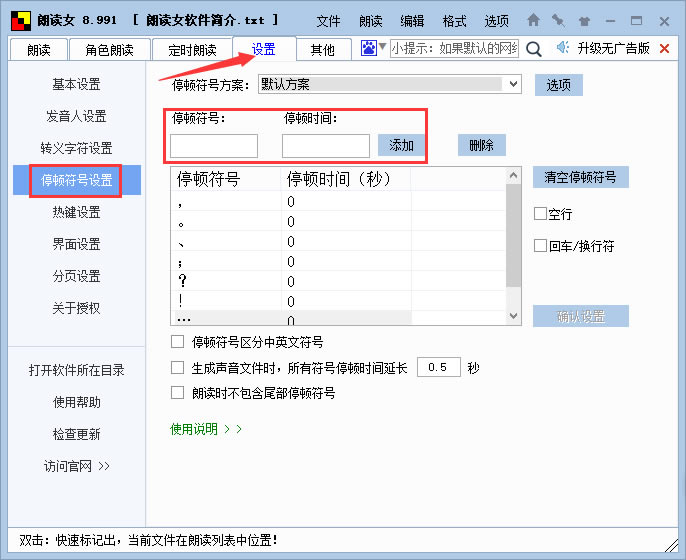Screen dimensions: 686x560
Task: Click 检查更新 in sidebar
Action: coord(77,434)
